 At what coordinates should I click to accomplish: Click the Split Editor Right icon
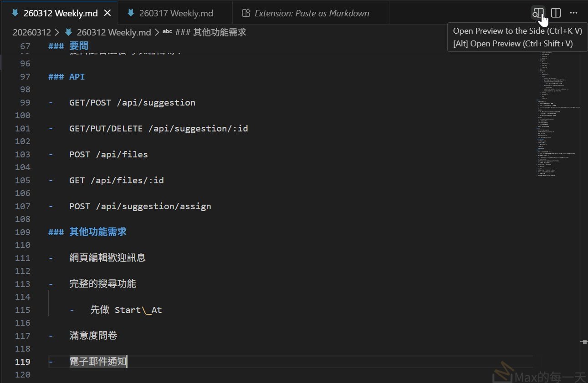[x=556, y=13]
